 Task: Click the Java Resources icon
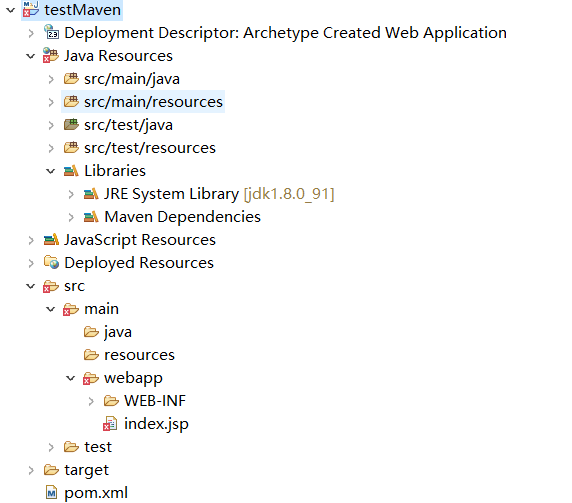(50, 55)
